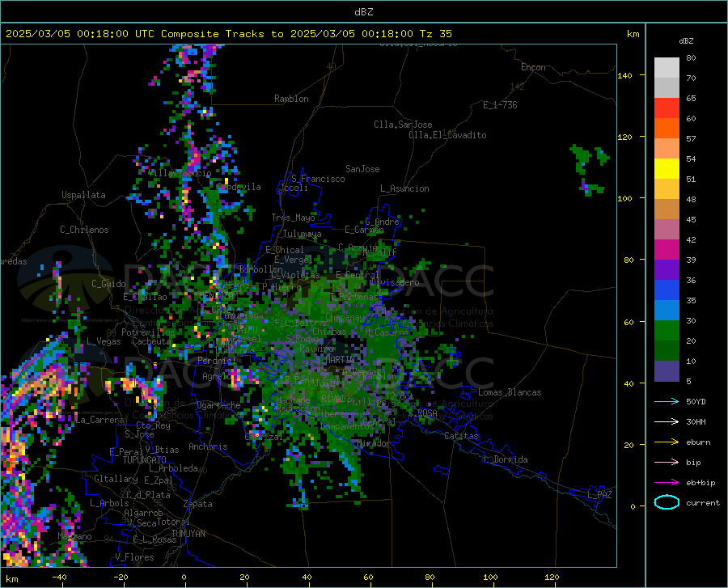Click the L_Arboleda label

coord(173,468)
